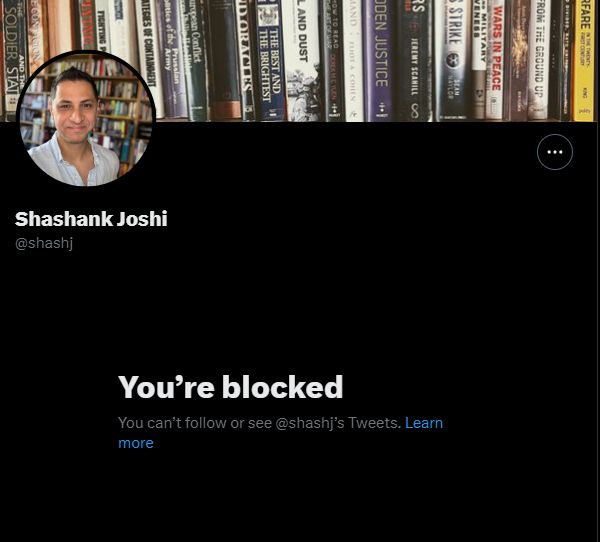Click the You're blocked heading

(230, 387)
